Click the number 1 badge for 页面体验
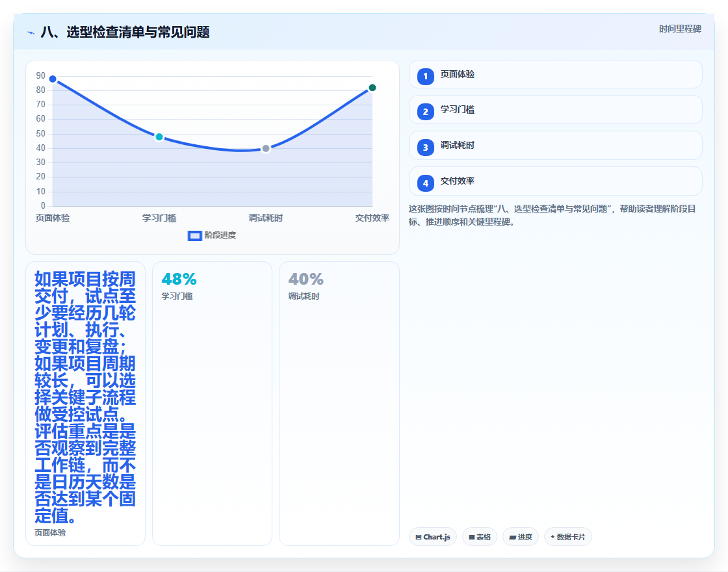This screenshot has height=572, width=728. point(425,77)
